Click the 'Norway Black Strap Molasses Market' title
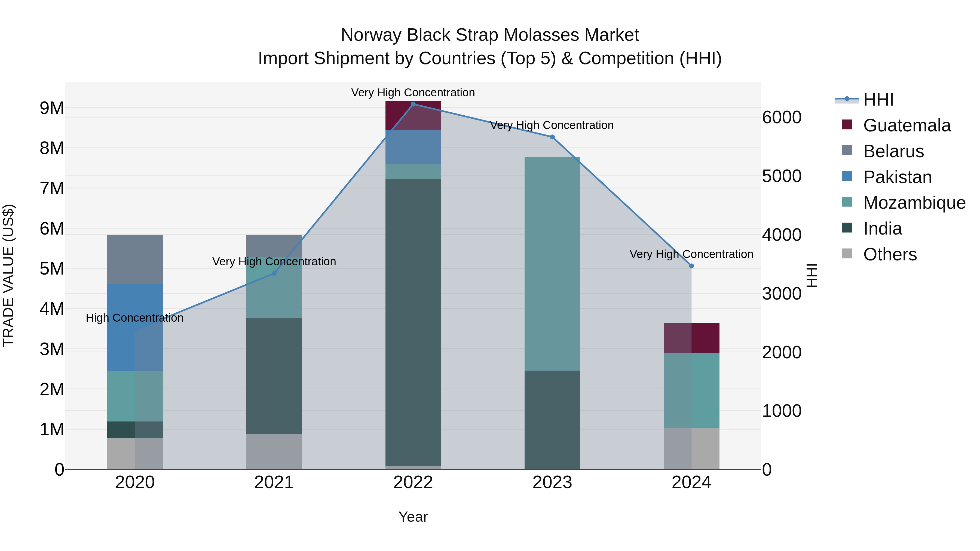The image size is (980, 551). click(490, 35)
